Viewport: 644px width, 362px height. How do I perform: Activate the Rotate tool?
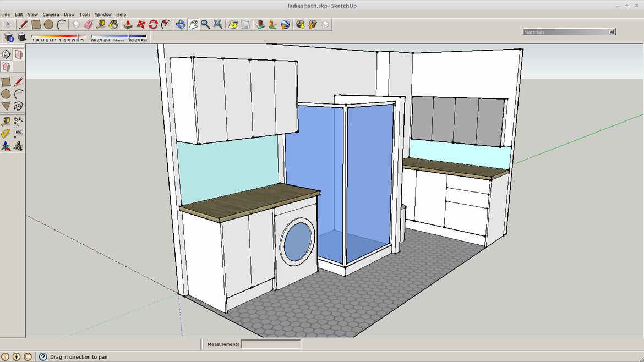[154, 24]
